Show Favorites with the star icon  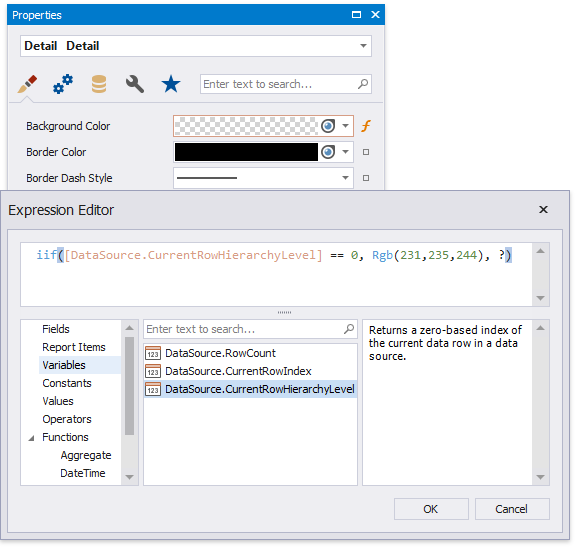pos(171,84)
